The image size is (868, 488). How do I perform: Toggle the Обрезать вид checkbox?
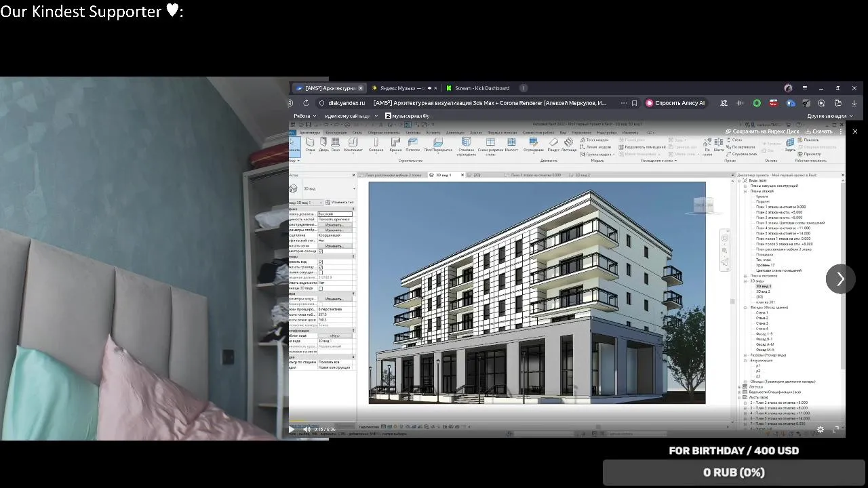[321, 262]
